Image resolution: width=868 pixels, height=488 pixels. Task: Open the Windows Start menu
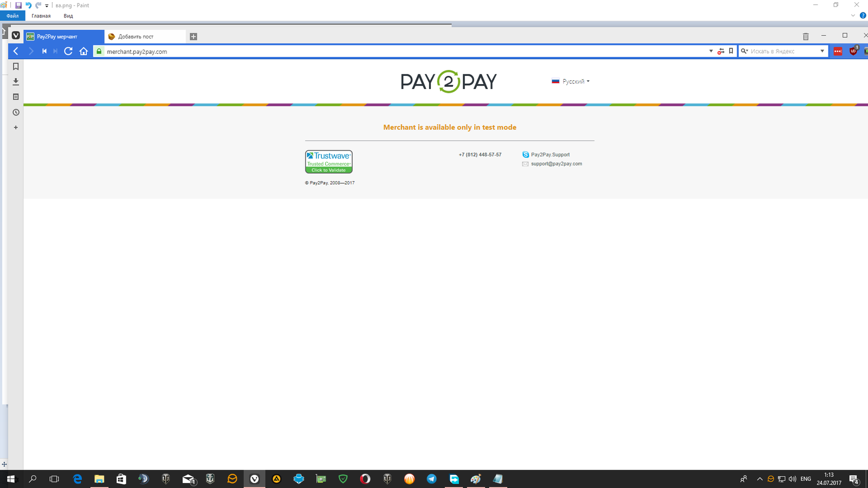pyautogui.click(x=11, y=479)
